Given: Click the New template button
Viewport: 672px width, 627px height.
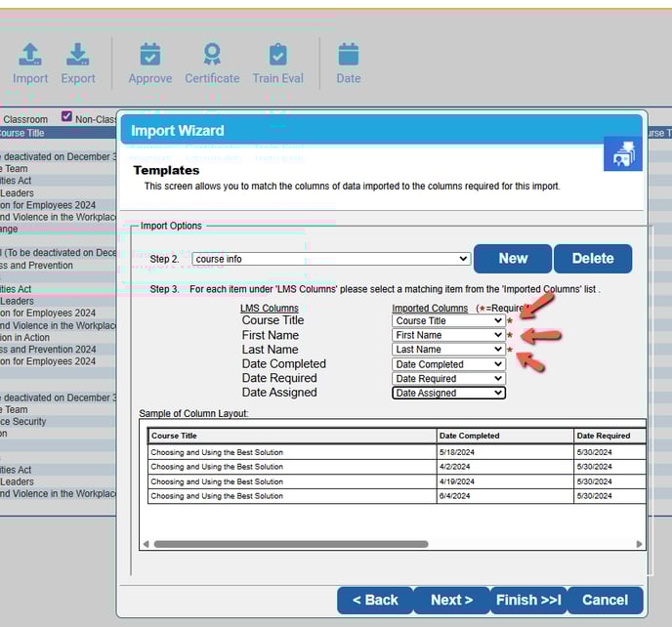Looking at the screenshot, I should [513, 259].
